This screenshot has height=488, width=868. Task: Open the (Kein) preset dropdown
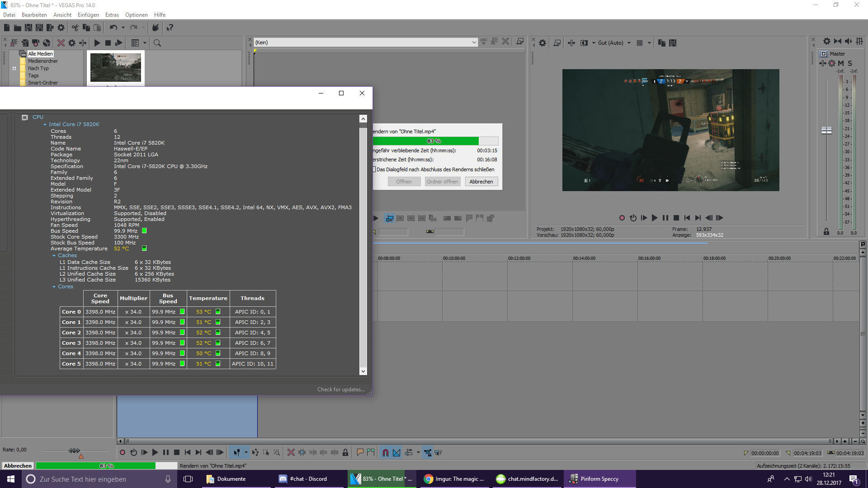pyautogui.click(x=474, y=42)
